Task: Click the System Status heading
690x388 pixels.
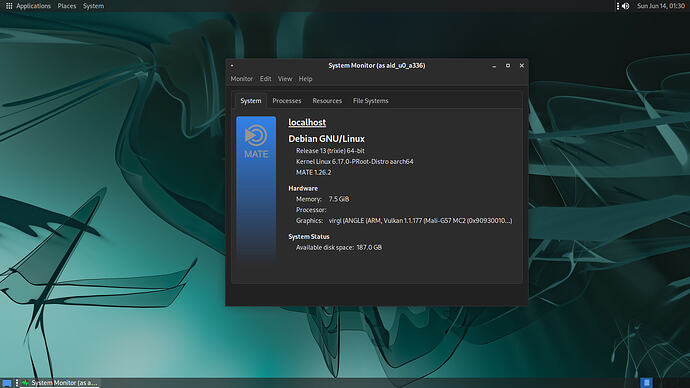Action: (308, 237)
